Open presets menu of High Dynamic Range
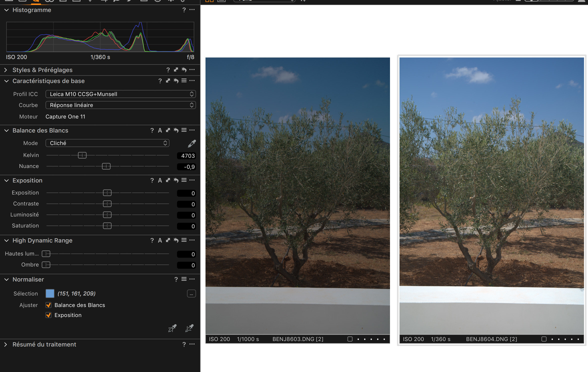The width and height of the screenshot is (588, 372). coord(184,240)
